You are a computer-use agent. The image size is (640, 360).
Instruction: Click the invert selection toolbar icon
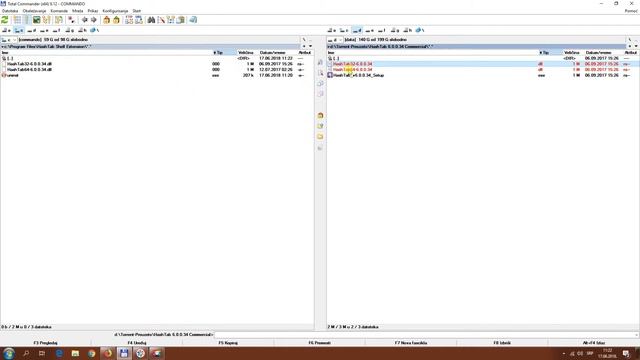(x=71, y=20)
